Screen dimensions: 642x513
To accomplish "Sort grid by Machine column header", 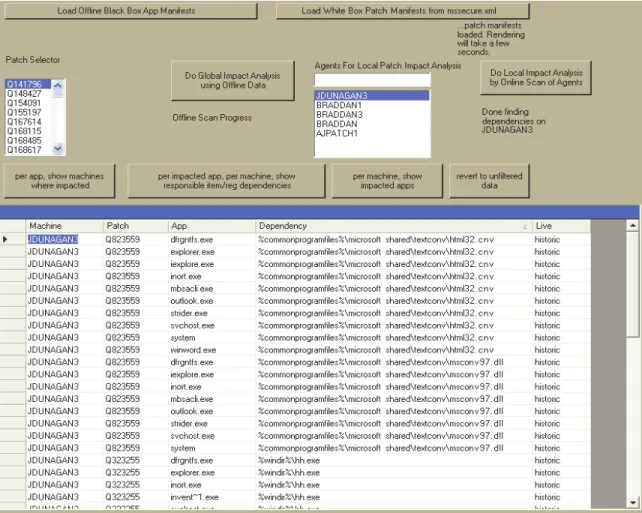I will click(x=65, y=226).
